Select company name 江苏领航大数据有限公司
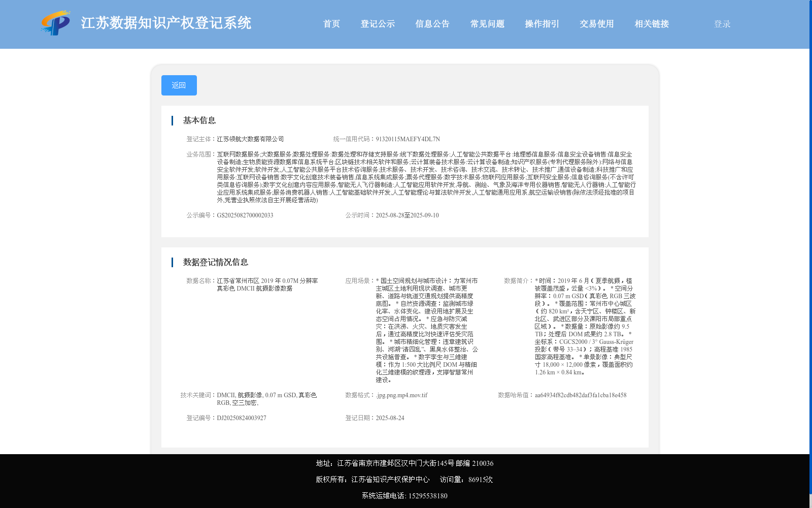The image size is (812, 508). 250,139
